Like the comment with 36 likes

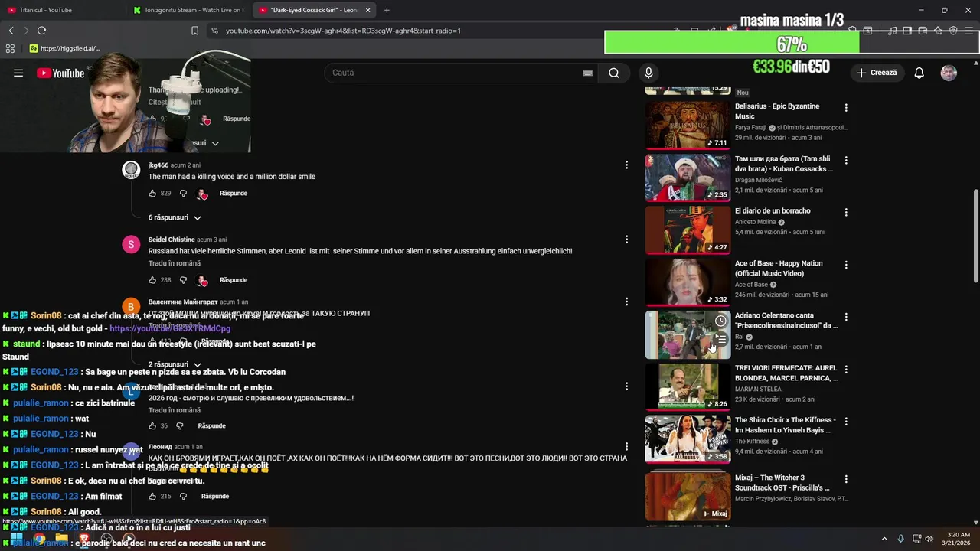point(152,426)
